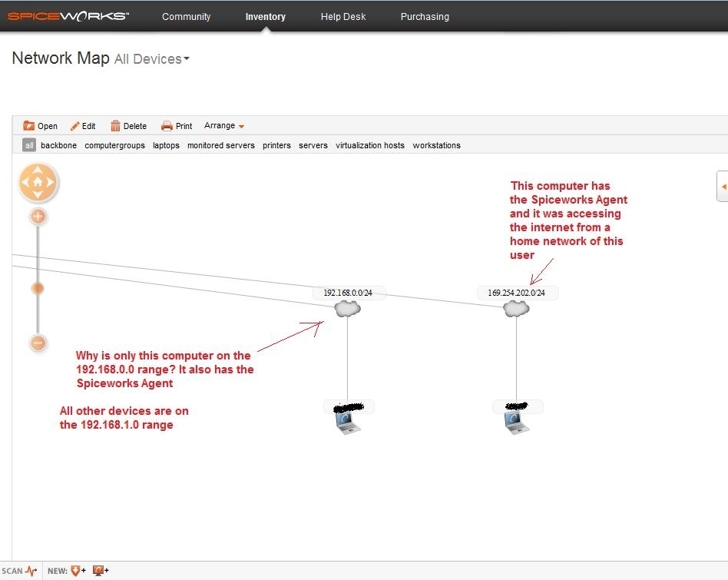Zoom in with the plus control

click(38, 217)
